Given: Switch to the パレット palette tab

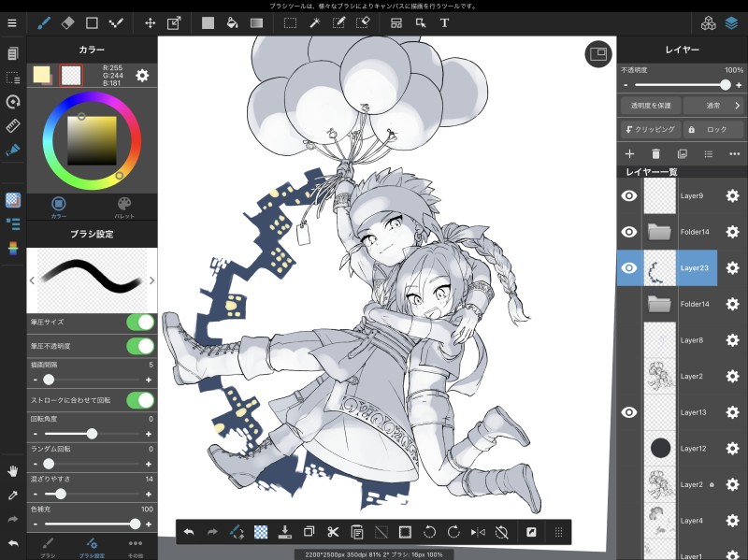Looking at the screenshot, I should click(x=124, y=208).
